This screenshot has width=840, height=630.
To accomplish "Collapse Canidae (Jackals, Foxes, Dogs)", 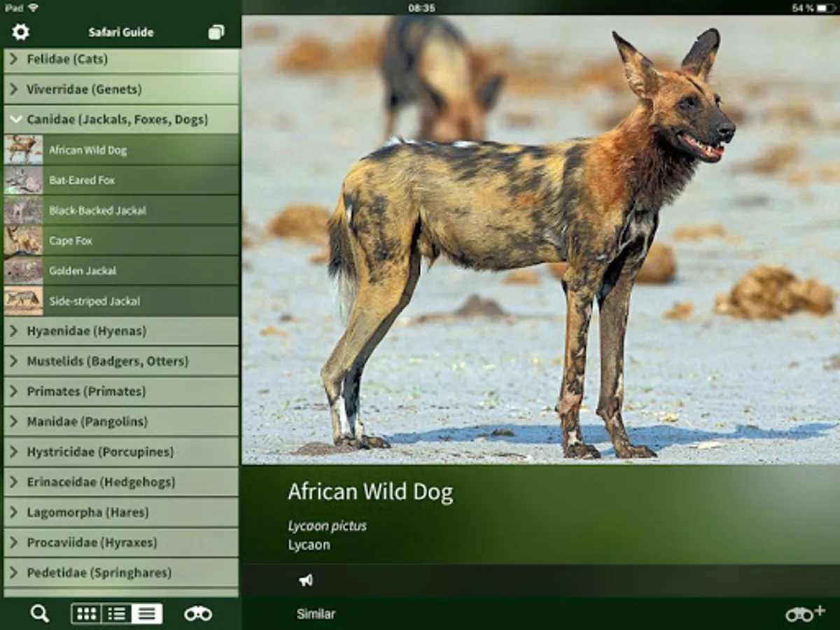I will pos(121,120).
